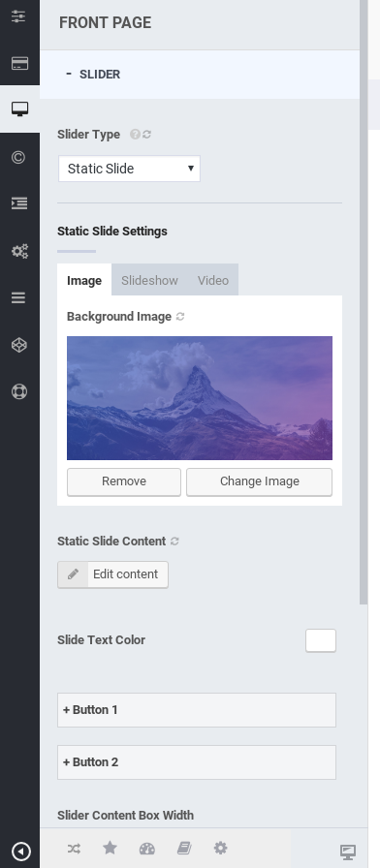The width and height of the screenshot is (380, 868).
Task: Click the Edit content button
Action: pos(113,574)
